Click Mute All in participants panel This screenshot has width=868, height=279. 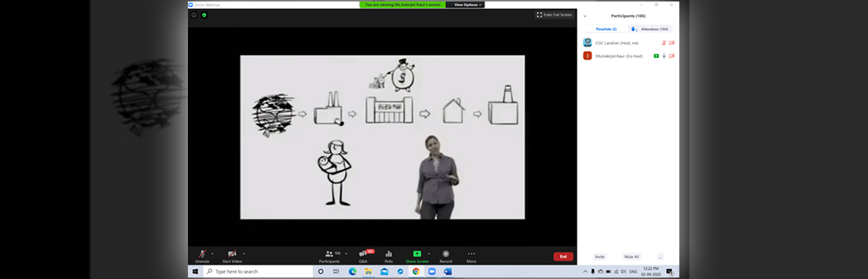[x=632, y=257]
